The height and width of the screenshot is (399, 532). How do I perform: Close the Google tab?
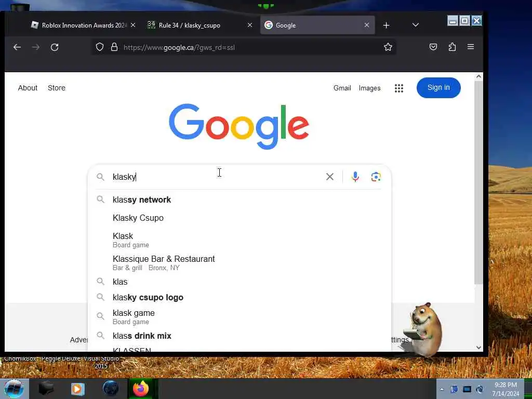point(367,25)
